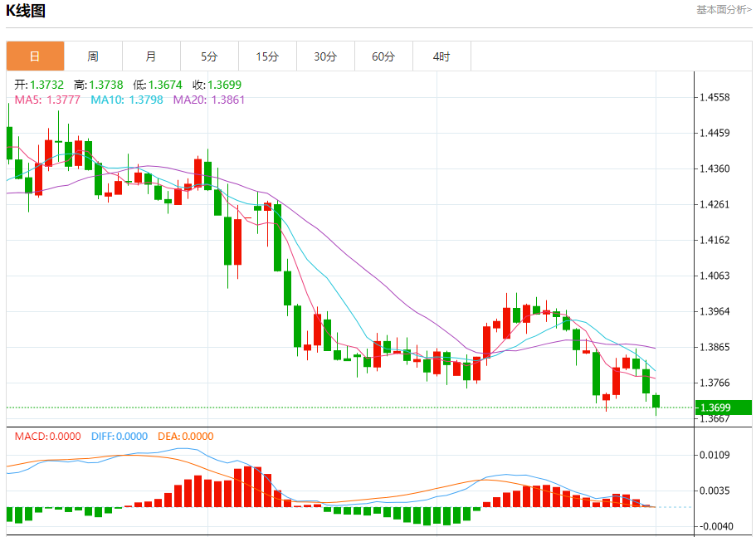Click the 1.4558 price axis label
This screenshot has width=756, height=537.
pyautogui.click(x=715, y=97)
